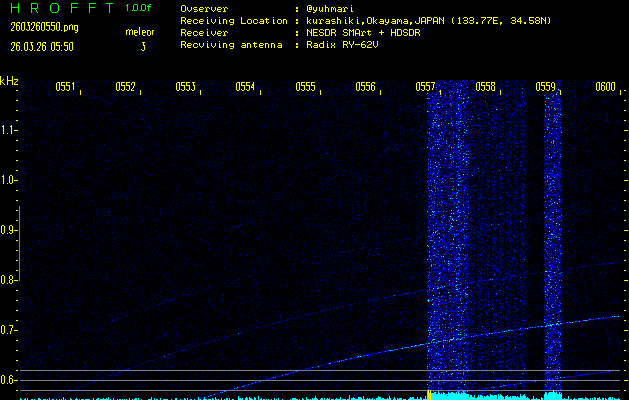Click the NESDR SMArt + HDSDR receiver text
Viewport: 629px width, 400px height.
[x=366, y=32]
